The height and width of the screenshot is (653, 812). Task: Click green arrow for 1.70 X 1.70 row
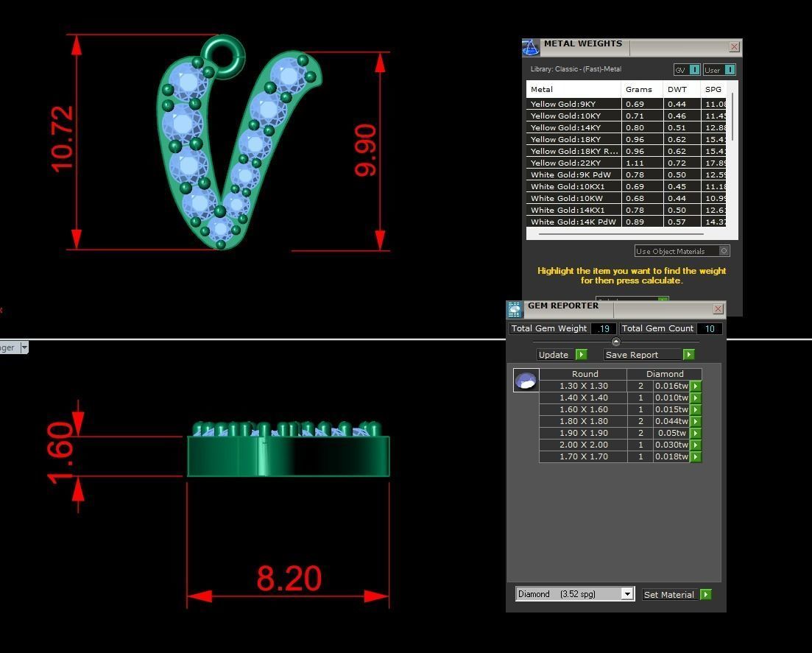696,457
